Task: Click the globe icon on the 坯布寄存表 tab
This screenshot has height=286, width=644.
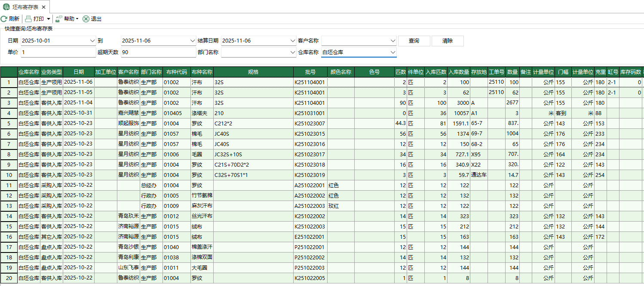Action: [6, 6]
